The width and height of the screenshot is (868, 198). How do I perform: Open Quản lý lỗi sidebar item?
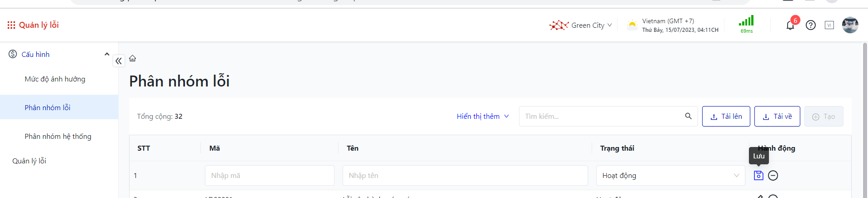tap(29, 161)
